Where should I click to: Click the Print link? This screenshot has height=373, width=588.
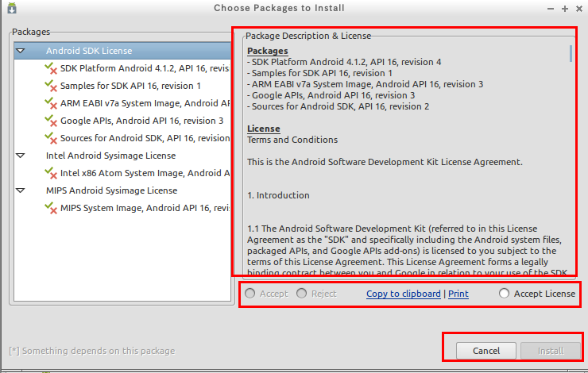[x=458, y=294]
